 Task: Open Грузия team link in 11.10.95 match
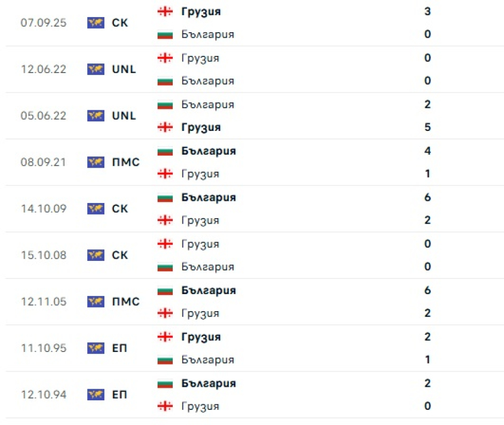coord(201,337)
